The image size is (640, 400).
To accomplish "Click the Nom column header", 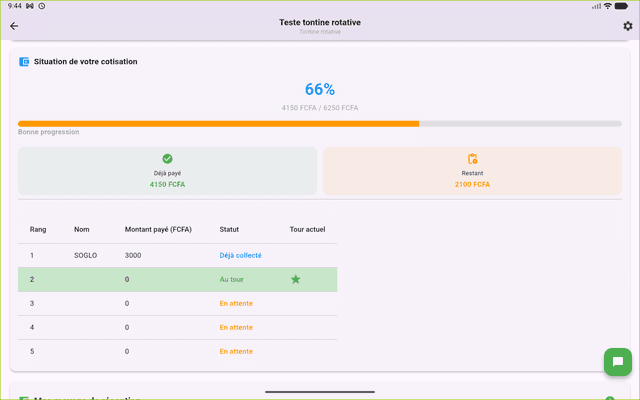I will pyautogui.click(x=82, y=229).
